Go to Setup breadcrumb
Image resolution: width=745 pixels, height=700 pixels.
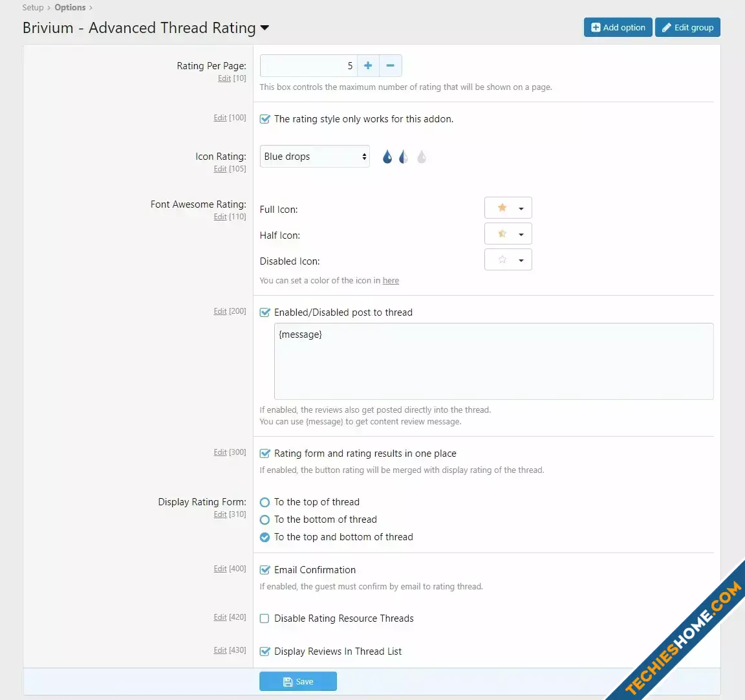33,7
